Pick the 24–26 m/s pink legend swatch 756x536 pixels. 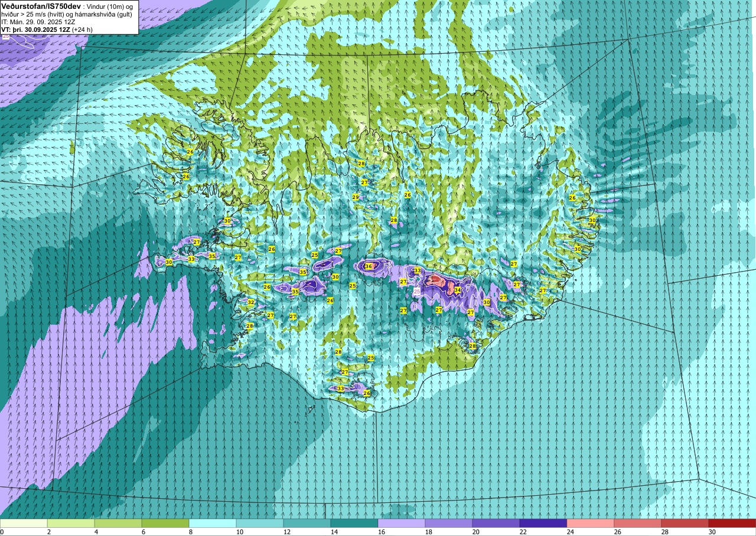point(591,523)
